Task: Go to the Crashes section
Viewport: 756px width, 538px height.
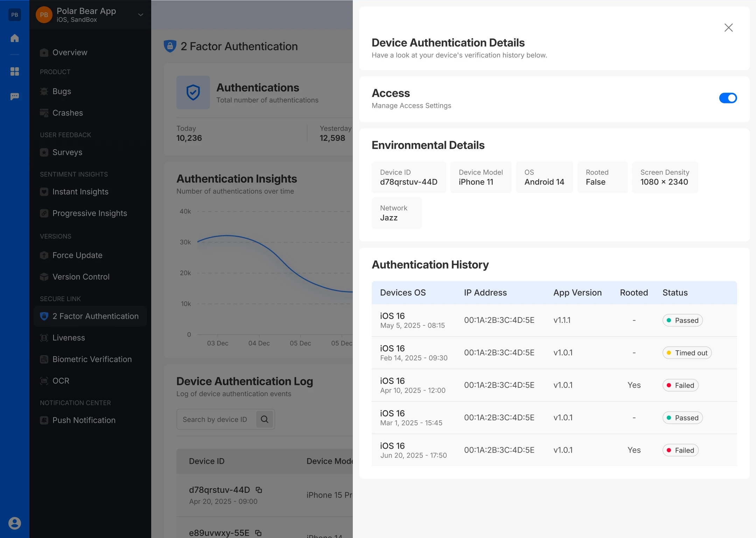Action: pos(68,113)
